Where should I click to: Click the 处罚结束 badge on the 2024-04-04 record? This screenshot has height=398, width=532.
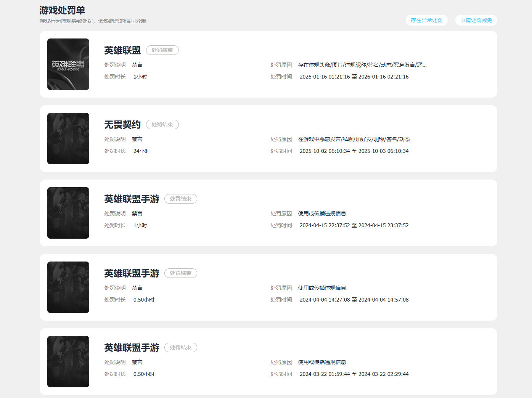click(181, 273)
